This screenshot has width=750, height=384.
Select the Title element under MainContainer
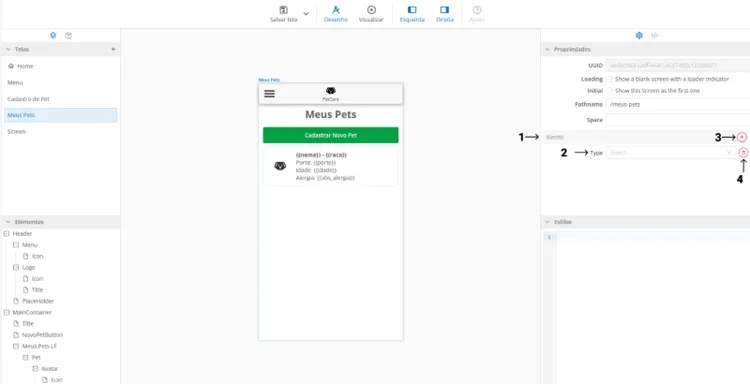coord(28,323)
